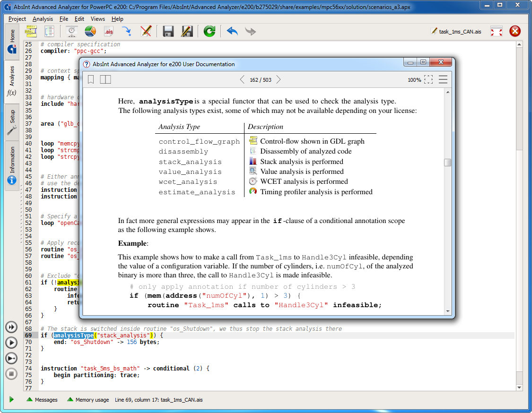This screenshot has width=532, height=413.
Task: Open the Setup sidebar tab
Action: pos(12,121)
